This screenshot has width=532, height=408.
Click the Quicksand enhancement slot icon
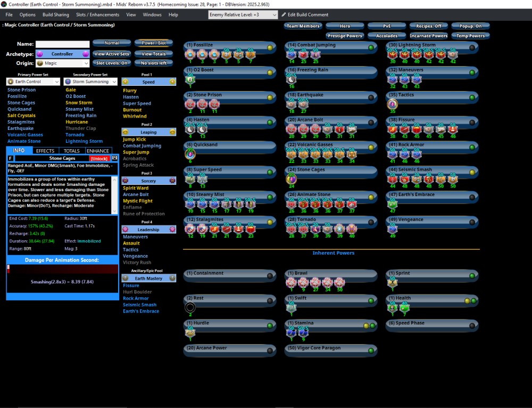tap(190, 154)
